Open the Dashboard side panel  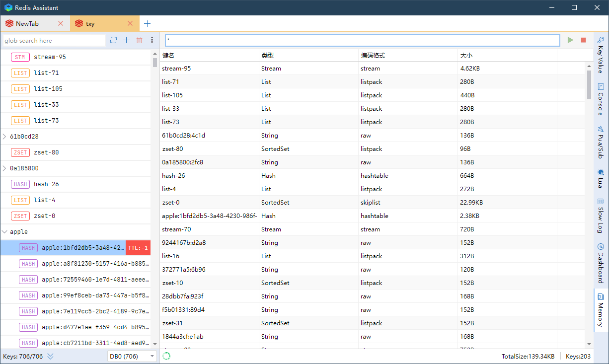pyautogui.click(x=601, y=262)
